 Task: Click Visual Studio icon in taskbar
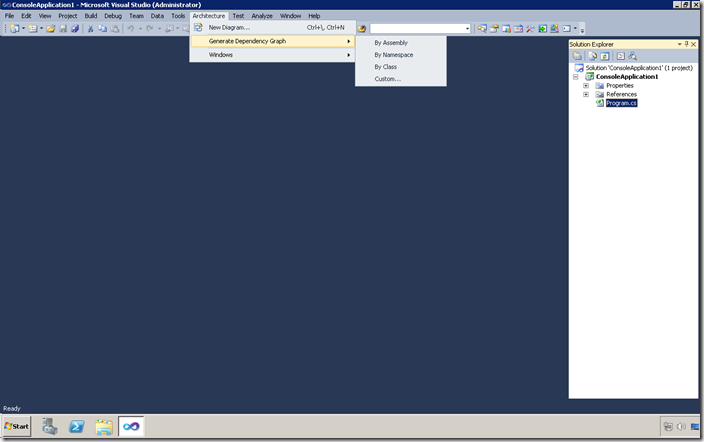131,426
